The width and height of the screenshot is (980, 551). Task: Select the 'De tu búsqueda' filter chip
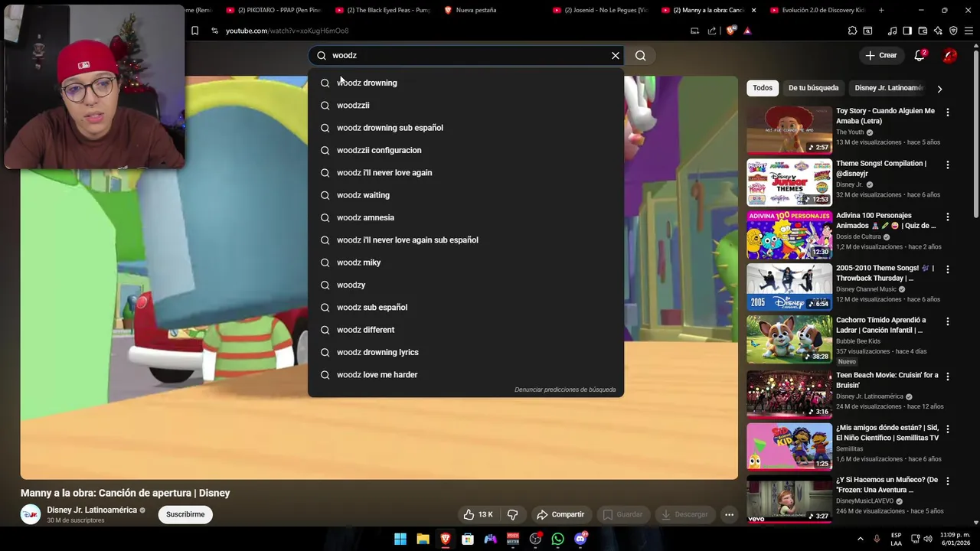coord(813,88)
